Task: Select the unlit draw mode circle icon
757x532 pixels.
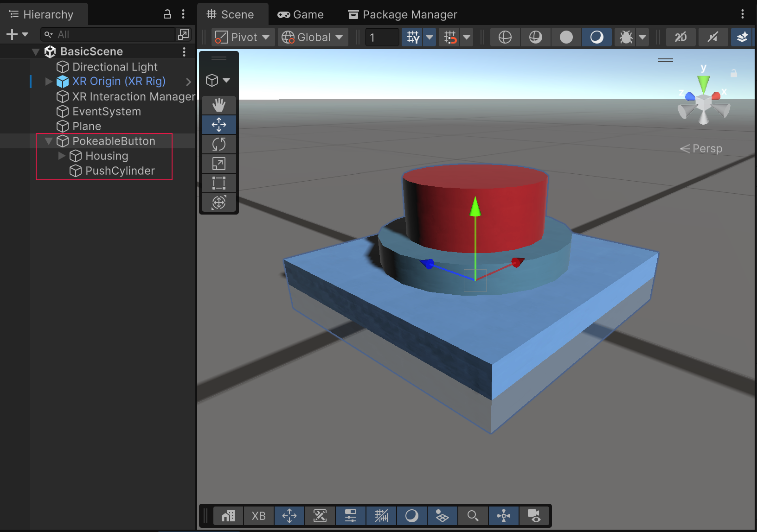Action: 566,37
